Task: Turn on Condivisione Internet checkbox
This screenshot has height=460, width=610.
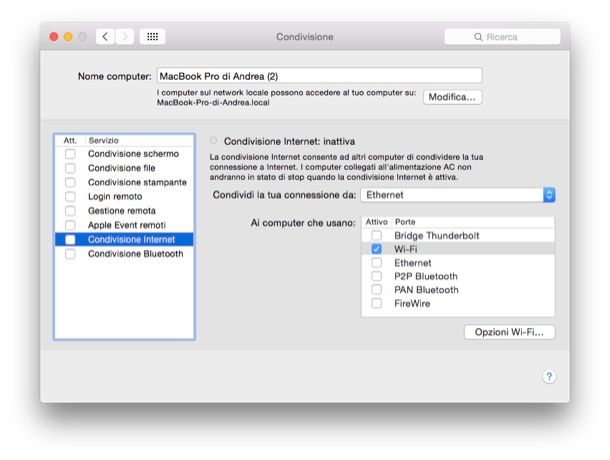Action: [70, 239]
